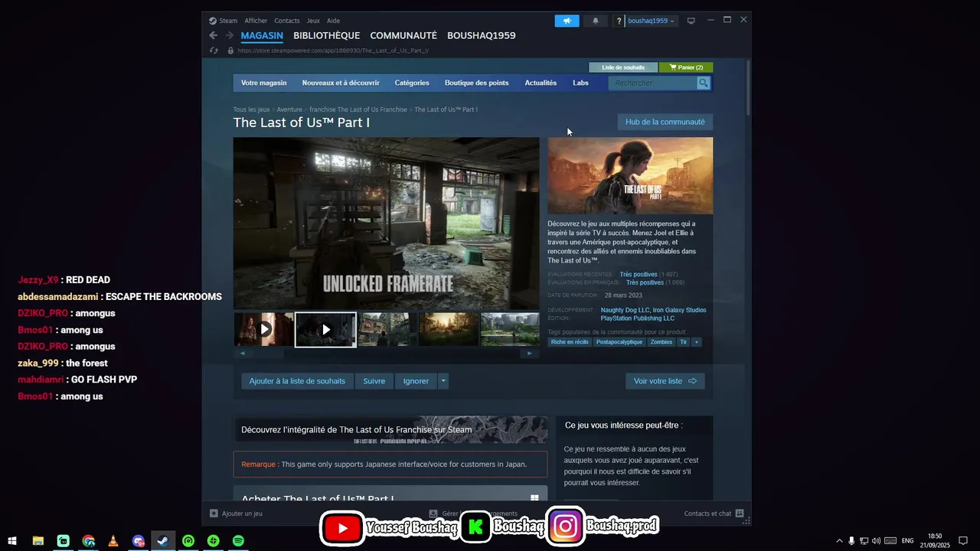The height and width of the screenshot is (551, 980).
Task: Open the Jeux menu
Action: [x=313, y=21]
